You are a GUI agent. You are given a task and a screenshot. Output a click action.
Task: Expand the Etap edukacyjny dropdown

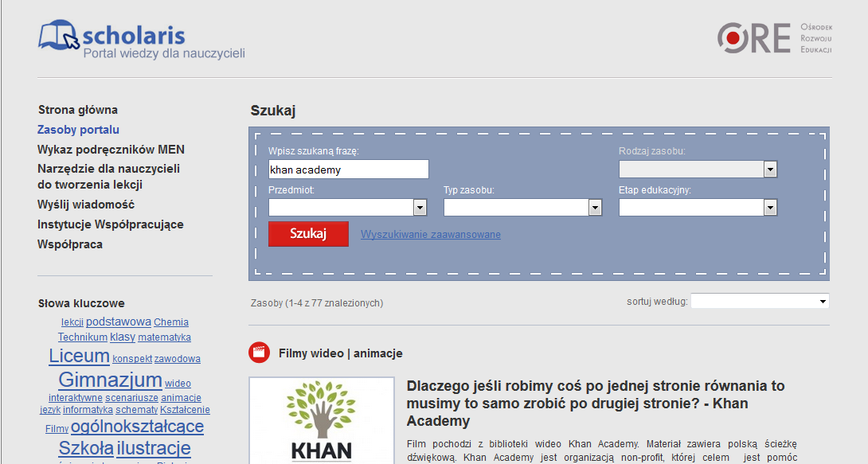pos(698,208)
